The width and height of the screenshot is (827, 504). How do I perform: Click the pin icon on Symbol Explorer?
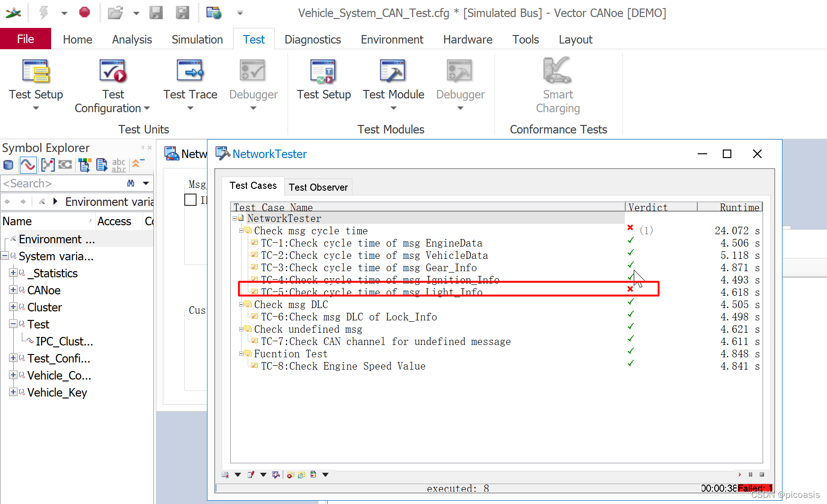(143, 148)
